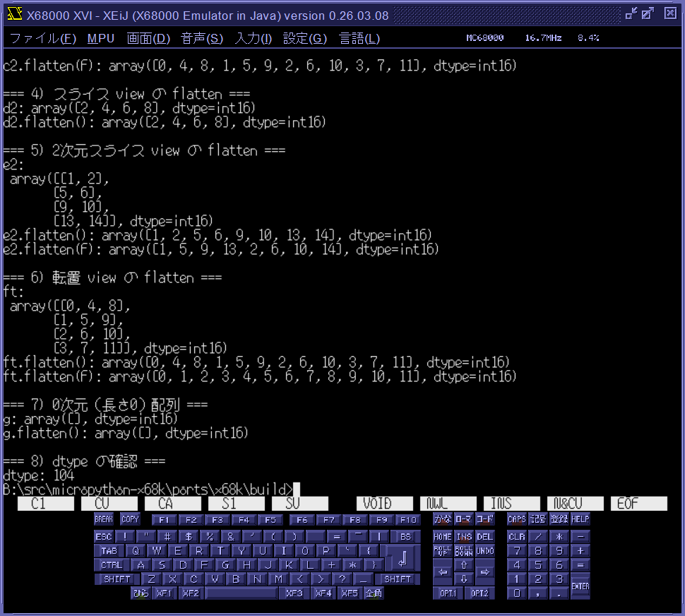The height and width of the screenshot is (616, 685).
Task: Tap the left arrow cursor key
Action: tap(443, 572)
